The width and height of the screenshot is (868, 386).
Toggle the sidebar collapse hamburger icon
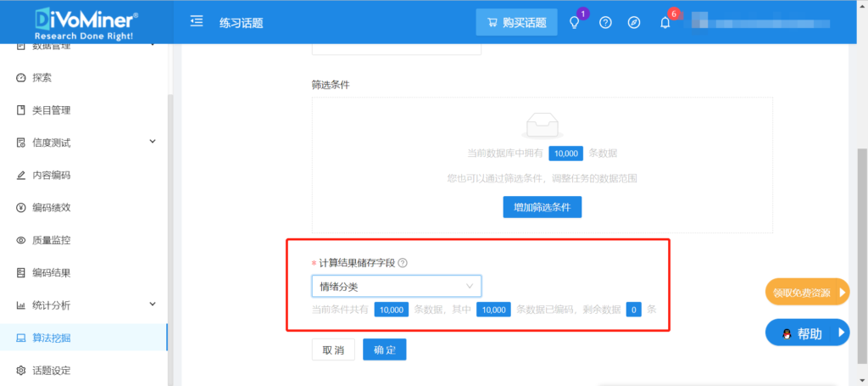197,22
